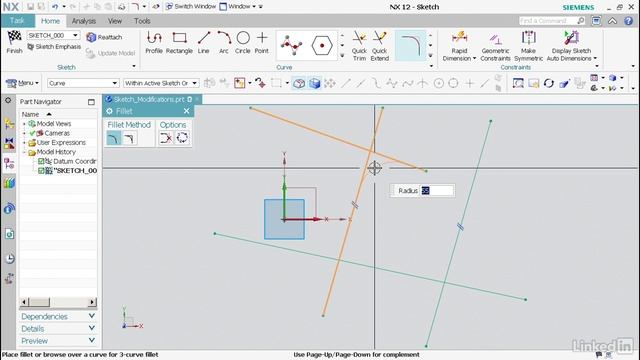This screenshot has width=640, height=360.
Task: Select the Circle tool
Action: tap(243, 42)
